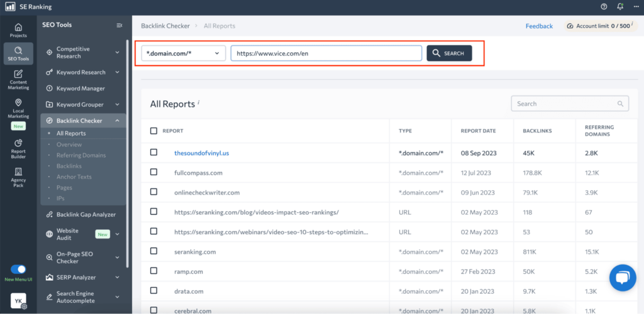
Task: Click the SEARCH button
Action: click(449, 53)
